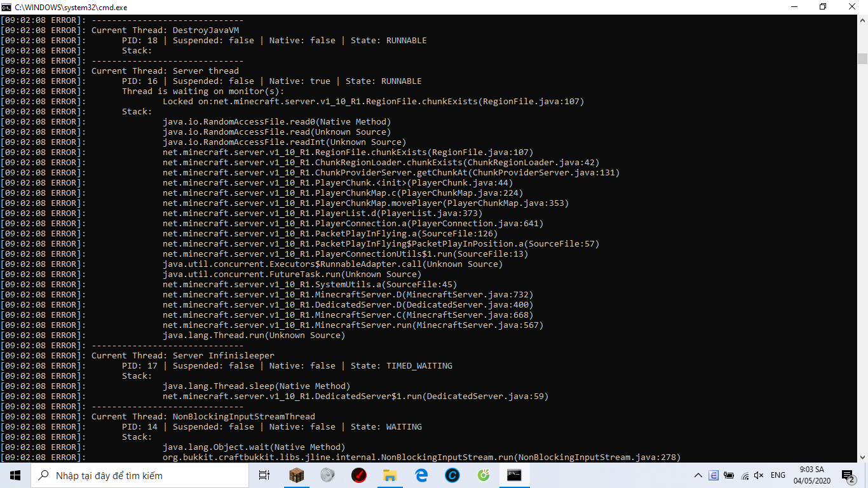Click the 'PID: 16' Native: true line
The image size is (868, 488).
click(272, 81)
